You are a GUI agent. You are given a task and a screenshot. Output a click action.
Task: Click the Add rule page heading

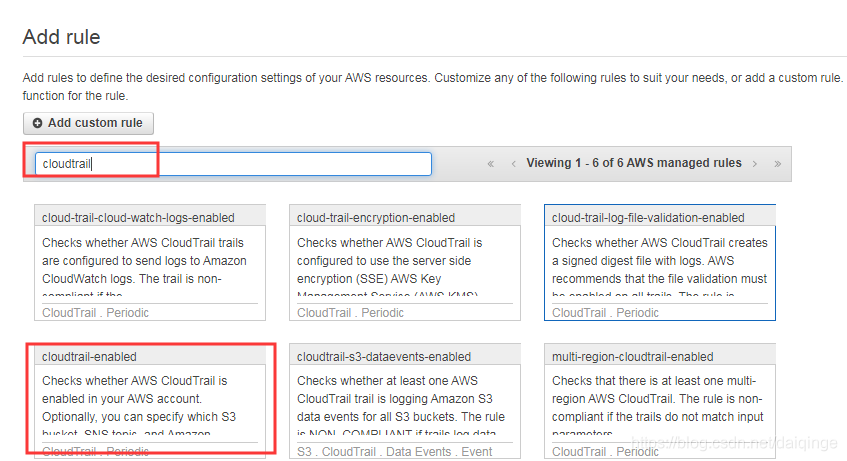tap(62, 37)
